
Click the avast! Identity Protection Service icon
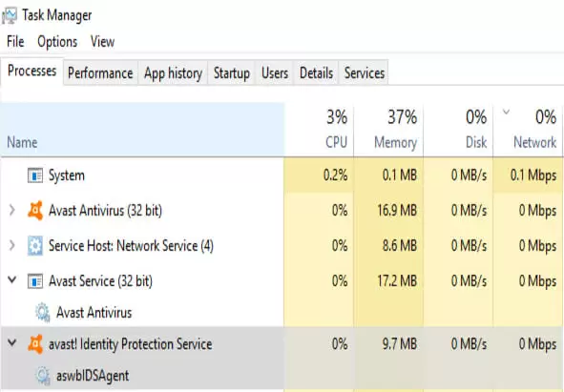pos(35,344)
